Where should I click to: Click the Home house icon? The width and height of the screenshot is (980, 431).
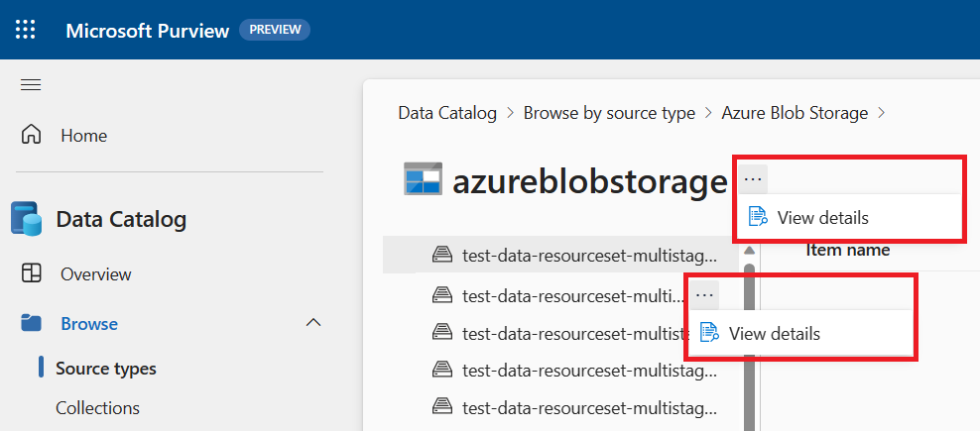(x=32, y=135)
